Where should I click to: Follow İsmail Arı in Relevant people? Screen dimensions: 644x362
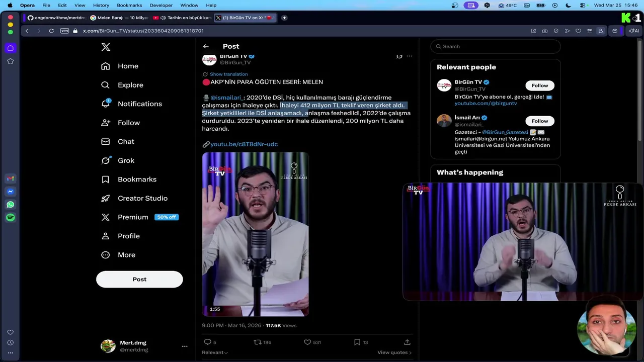[540, 121]
